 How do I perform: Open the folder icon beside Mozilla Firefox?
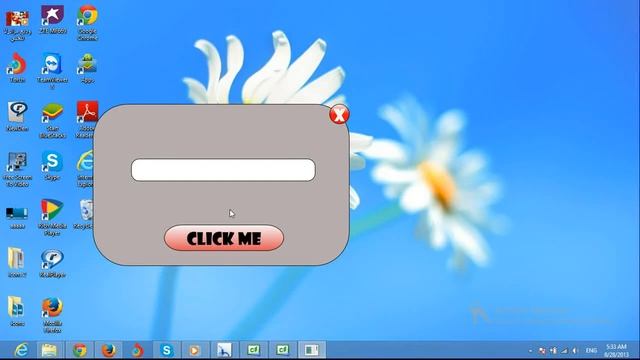pos(17,311)
